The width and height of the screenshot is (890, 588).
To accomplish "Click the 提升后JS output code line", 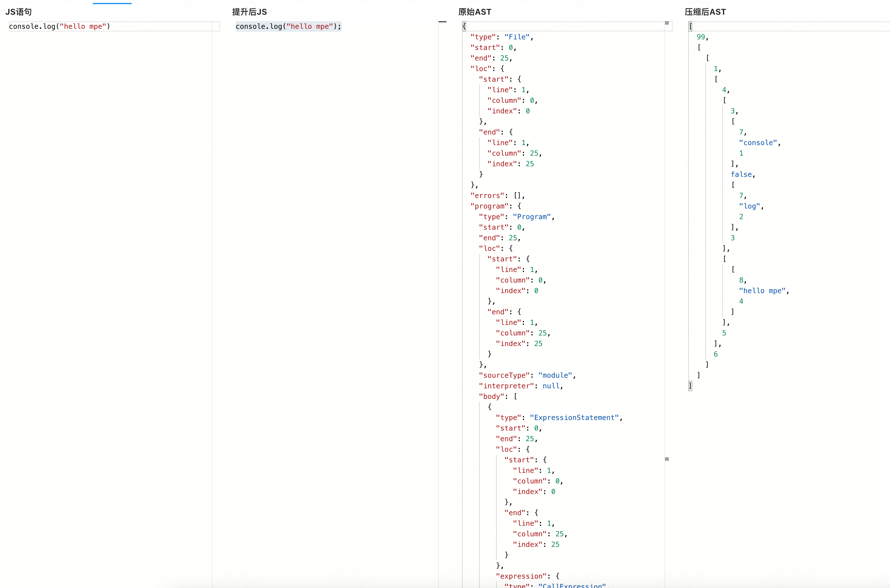I will (288, 26).
